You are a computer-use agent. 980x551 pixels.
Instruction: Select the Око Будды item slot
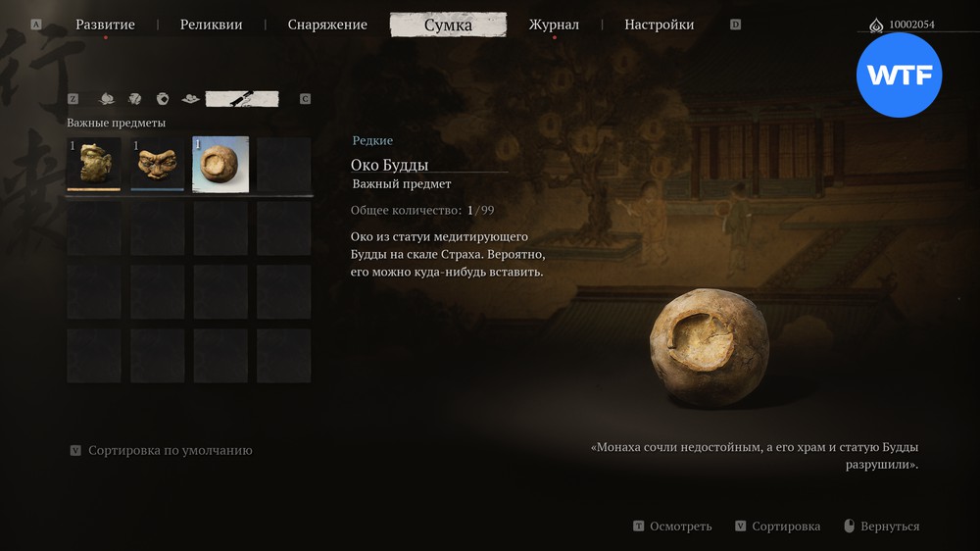pos(220,165)
